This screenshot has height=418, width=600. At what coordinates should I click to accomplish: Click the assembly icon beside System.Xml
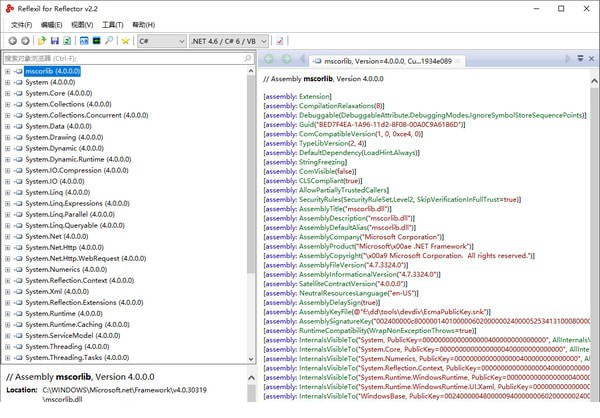coord(18,292)
